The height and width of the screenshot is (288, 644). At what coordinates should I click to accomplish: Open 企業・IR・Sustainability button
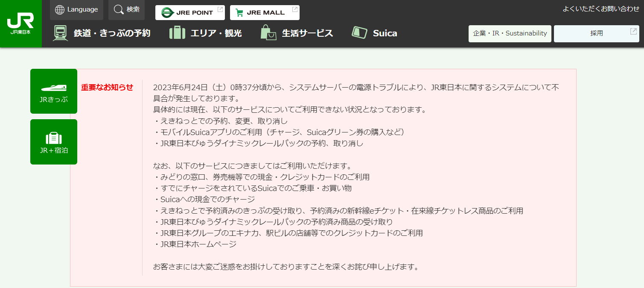click(x=510, y=33)
